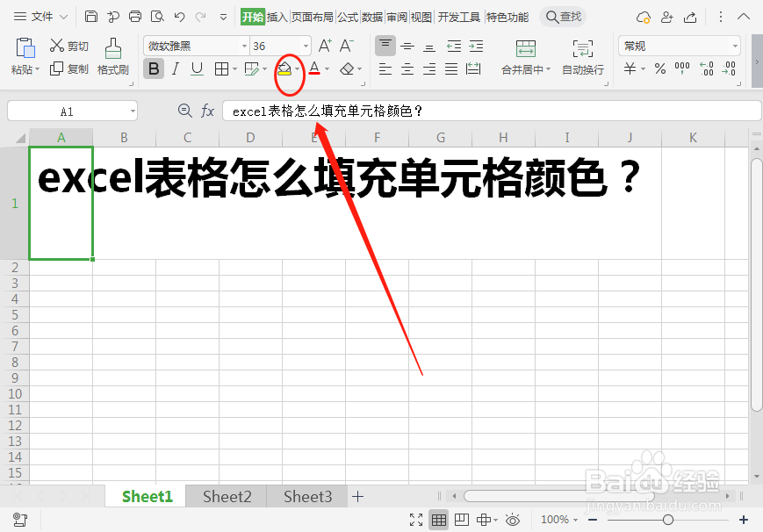The width and height of the screenshot is (763, 532).
Task: Toggle underline formatting U
Action: [197, 69]
